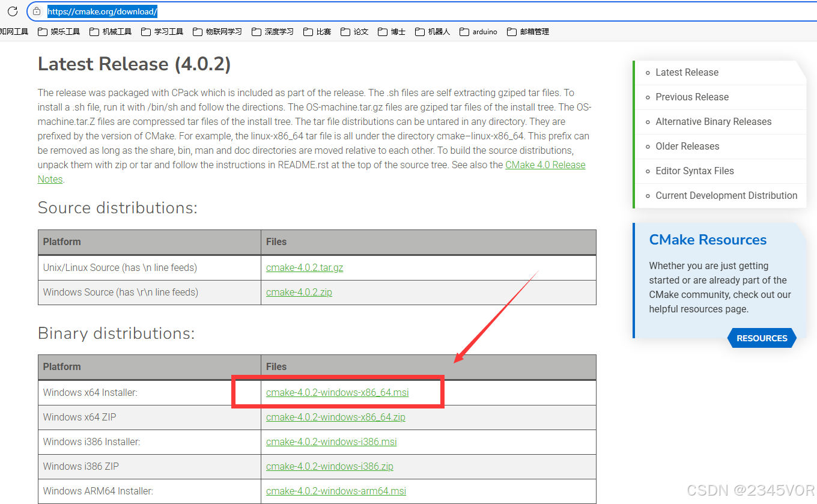Viewport: 817px width, 504px height.
Task: Open the 论文 bookmark folder
Action: point(354,32)
